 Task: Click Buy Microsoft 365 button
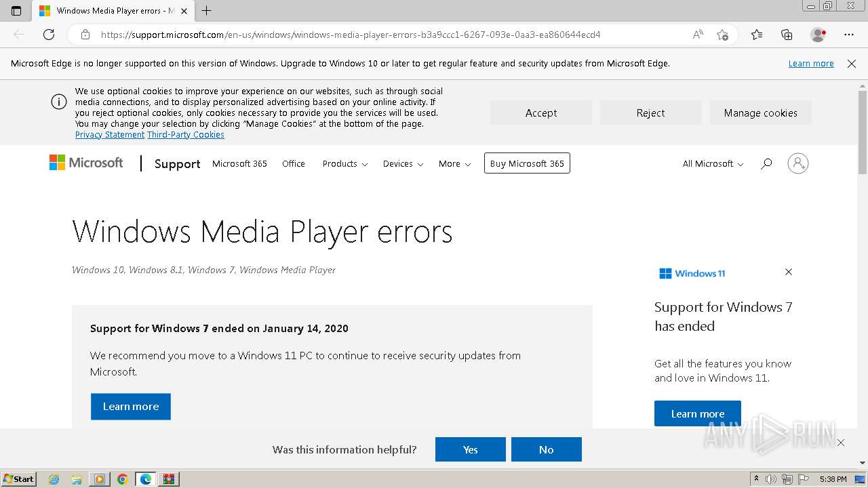coord(527,163)
